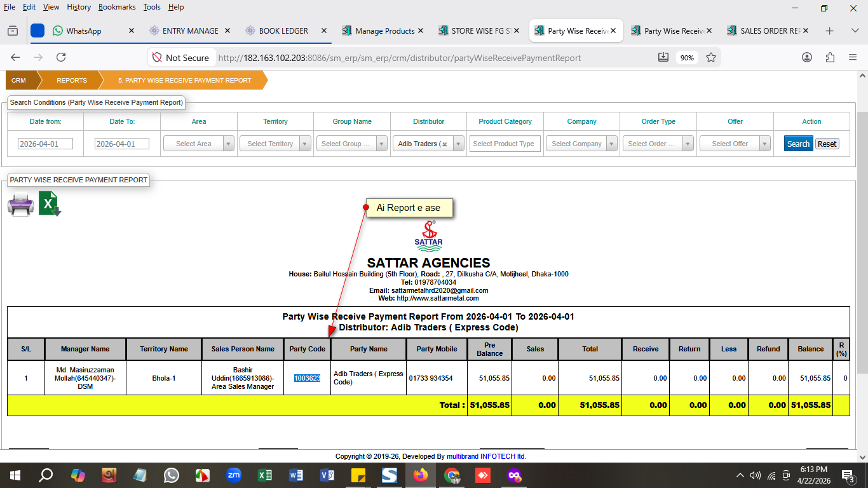Export the report to Excel

[50, 205]
